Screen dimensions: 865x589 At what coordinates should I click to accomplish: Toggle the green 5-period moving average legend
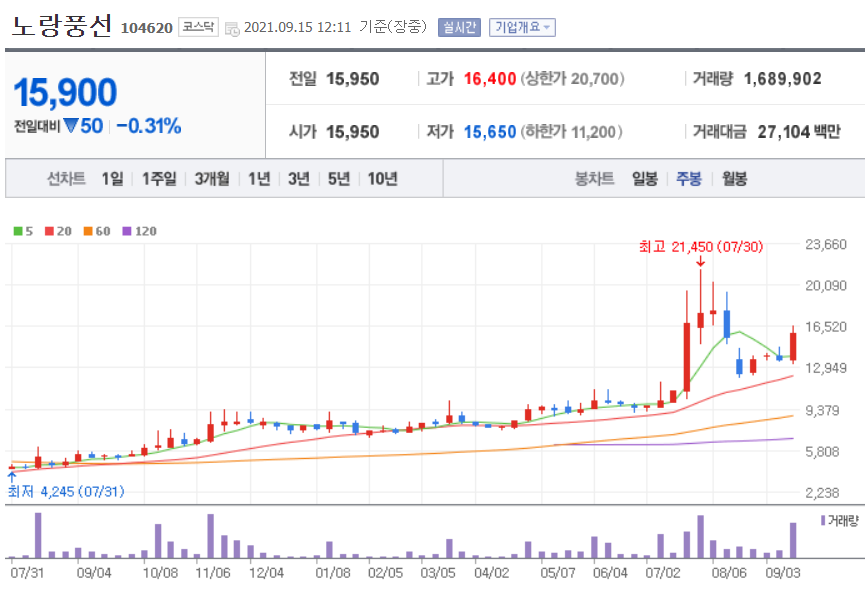pos(20,232)
